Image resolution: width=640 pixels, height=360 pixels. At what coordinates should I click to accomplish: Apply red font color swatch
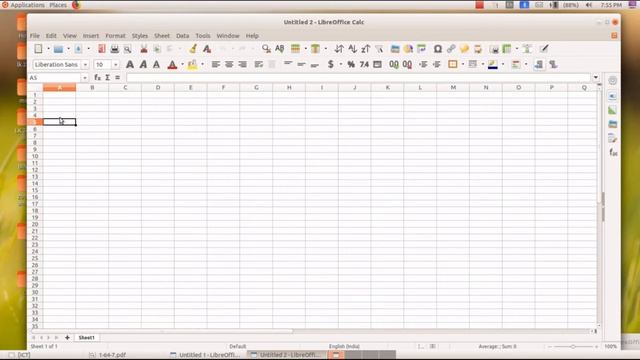172,64
